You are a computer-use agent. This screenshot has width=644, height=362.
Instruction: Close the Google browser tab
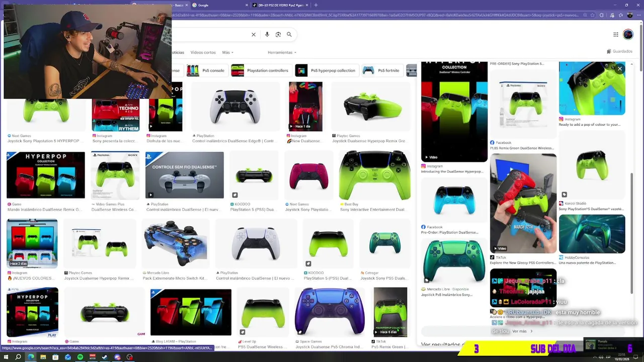tap(247, 5)
